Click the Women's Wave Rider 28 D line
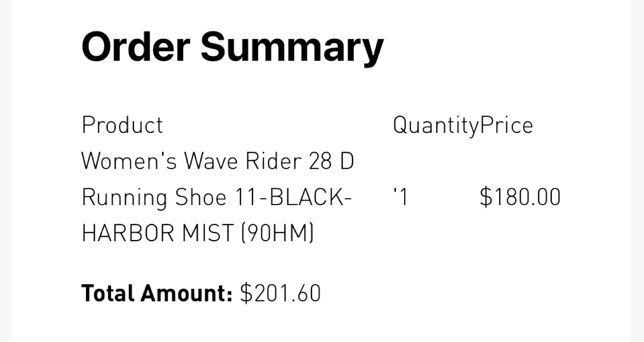This screenshot has width=644, height=342. coord(218,161)
